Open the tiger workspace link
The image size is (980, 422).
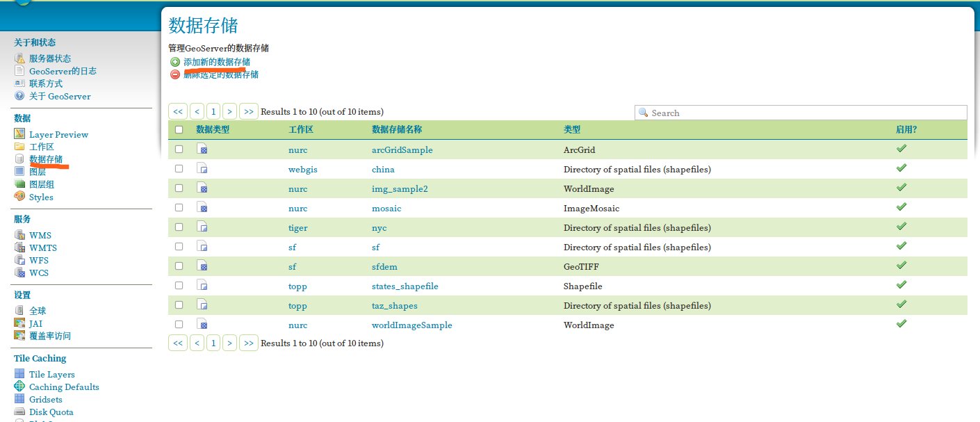(x=298, y=227)
